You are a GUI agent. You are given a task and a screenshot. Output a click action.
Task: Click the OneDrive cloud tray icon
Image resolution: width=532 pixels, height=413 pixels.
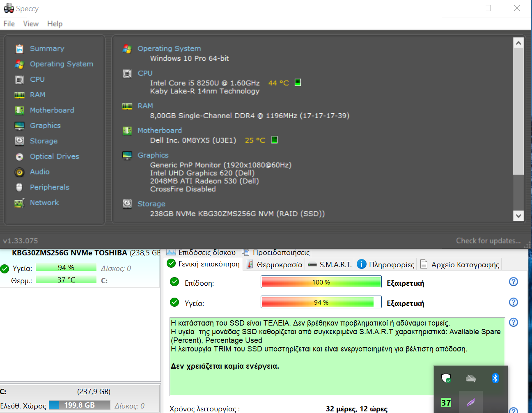[471, 378]
